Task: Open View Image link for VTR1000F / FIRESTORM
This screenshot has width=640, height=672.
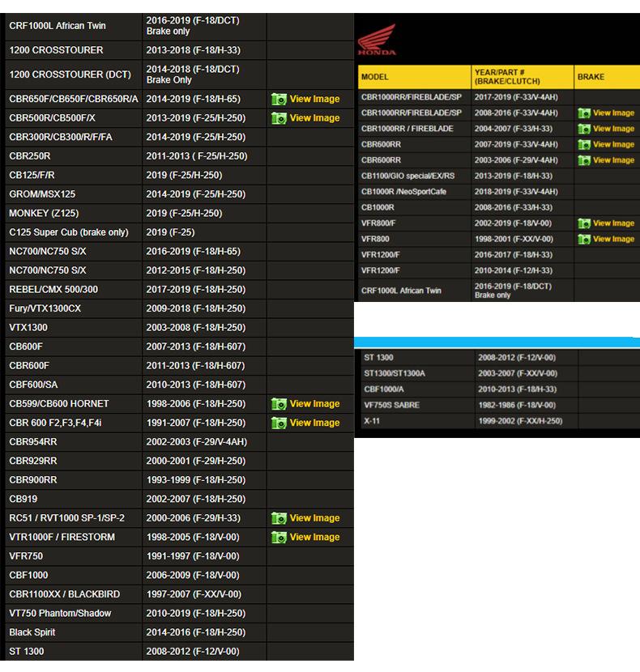Action: click(314, 537)
